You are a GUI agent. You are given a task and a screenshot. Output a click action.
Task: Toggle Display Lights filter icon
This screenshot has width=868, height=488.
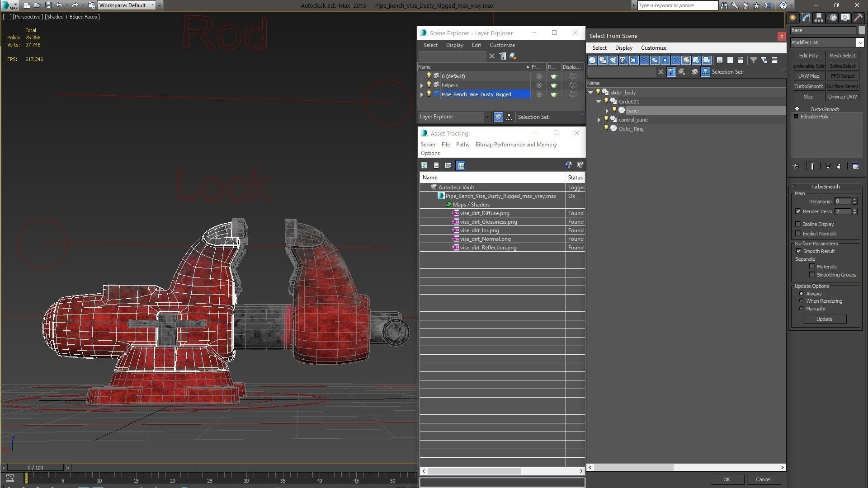tap(613, 60)
